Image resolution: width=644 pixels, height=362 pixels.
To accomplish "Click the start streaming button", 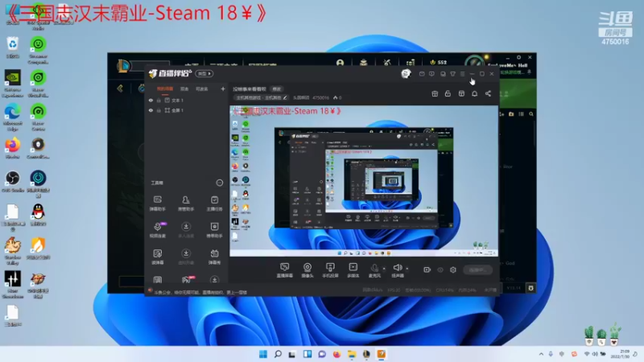I will click(478, 269).
